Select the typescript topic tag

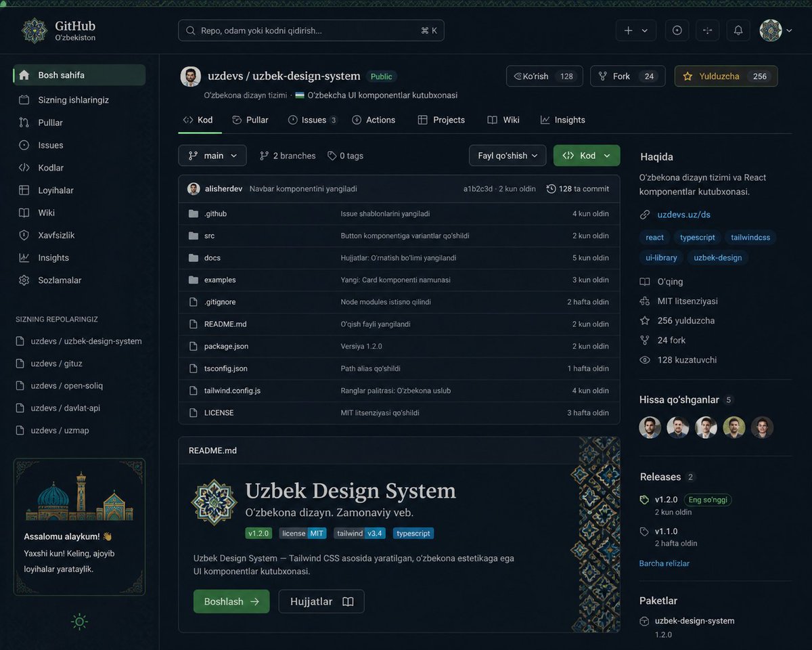click(698, 237)
